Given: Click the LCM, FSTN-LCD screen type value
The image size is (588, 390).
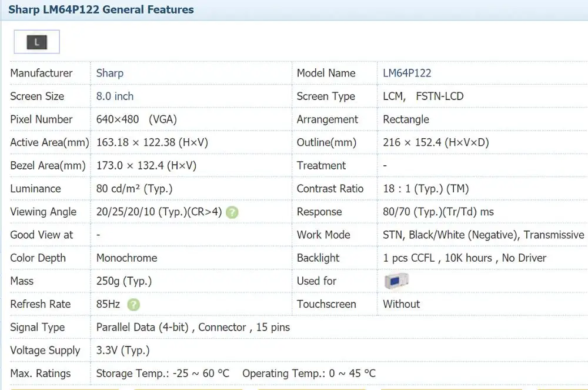Looking at the screenshot, I should point(423,96).
